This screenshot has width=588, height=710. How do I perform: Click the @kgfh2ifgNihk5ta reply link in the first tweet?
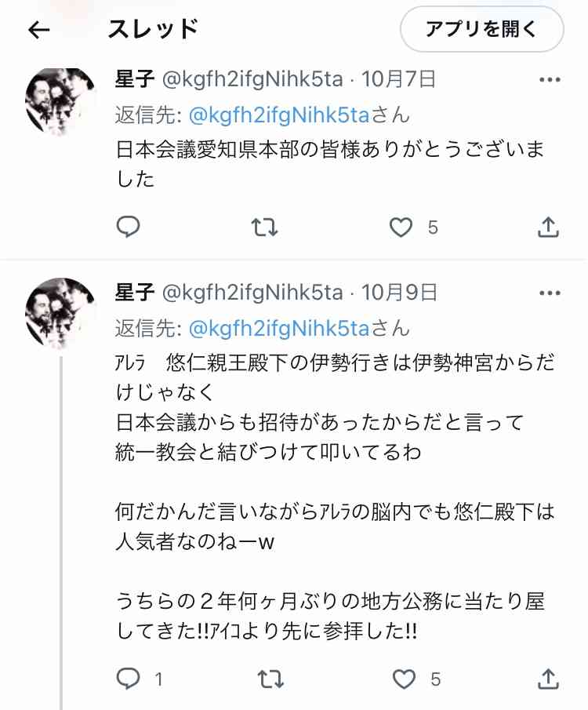pyautogui.click(x=279, y=115)
